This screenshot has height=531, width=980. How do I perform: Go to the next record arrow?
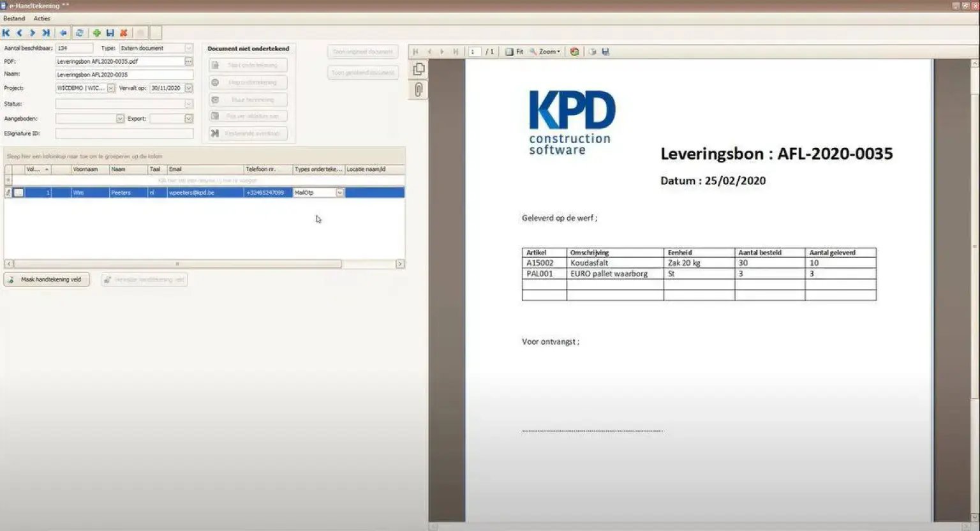tap(33, 33)
